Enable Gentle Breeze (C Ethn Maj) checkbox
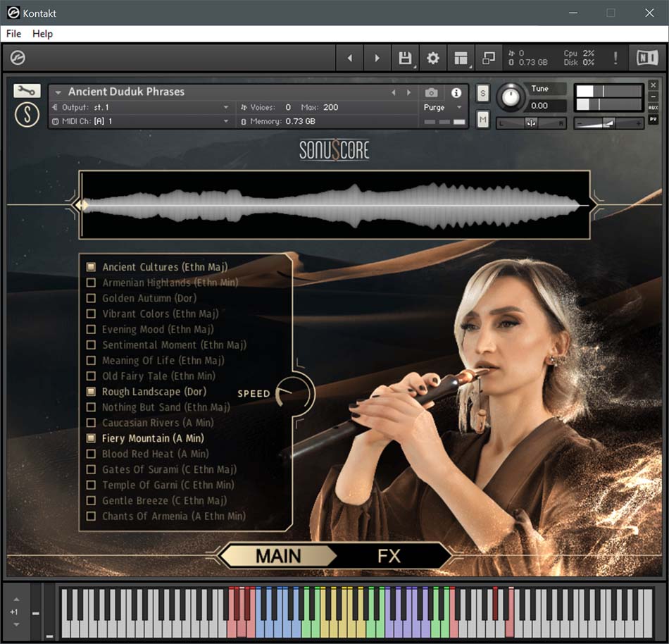Image resolution: width=669 pixels, height=644 pixels. coord(91,500)
